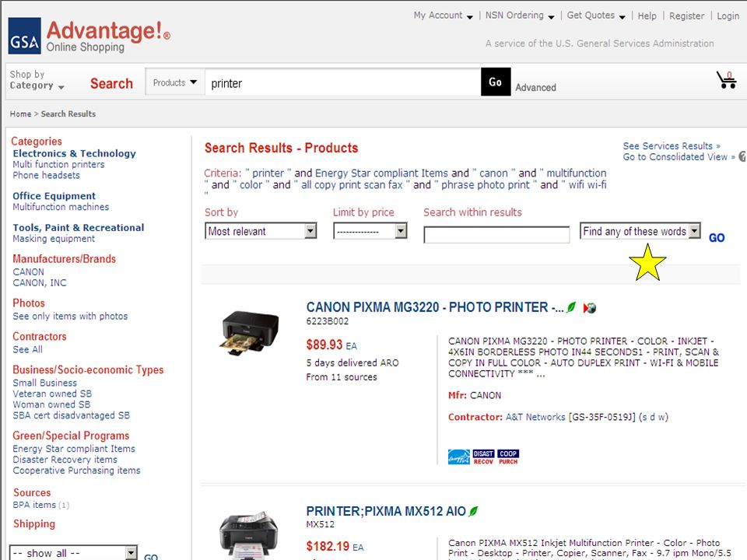The height and width of the screenshot is (560, 747).
Task: Click Register in the top navigation
Action: [686, 16]
